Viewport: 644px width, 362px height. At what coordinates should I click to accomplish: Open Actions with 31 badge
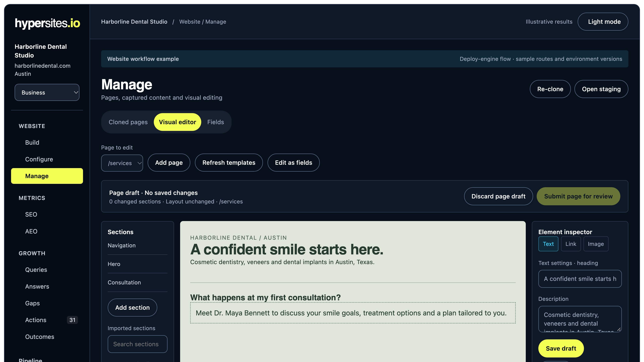(x=47, y=320)
